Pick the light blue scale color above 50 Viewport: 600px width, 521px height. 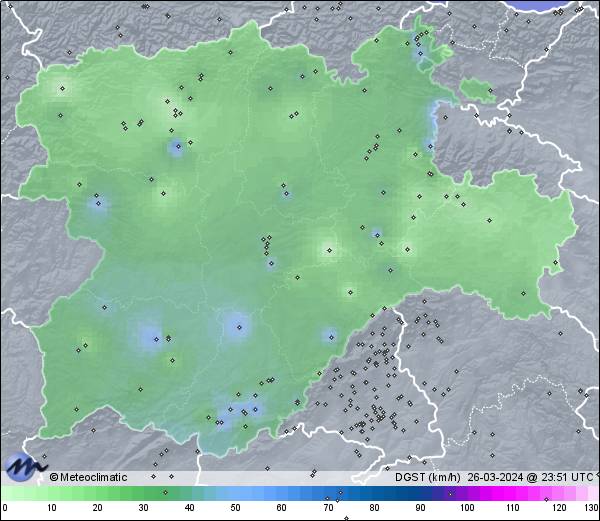pyautogui.click(x=235, y=493)
